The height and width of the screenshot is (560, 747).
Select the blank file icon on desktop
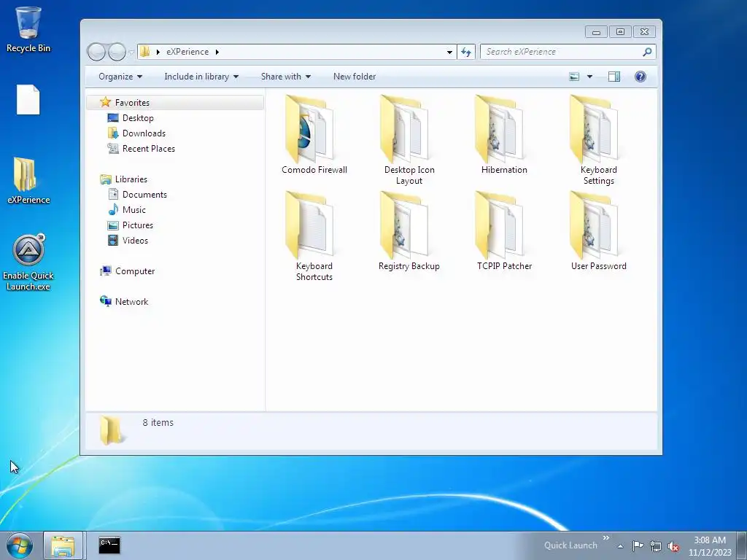point(28,99)
